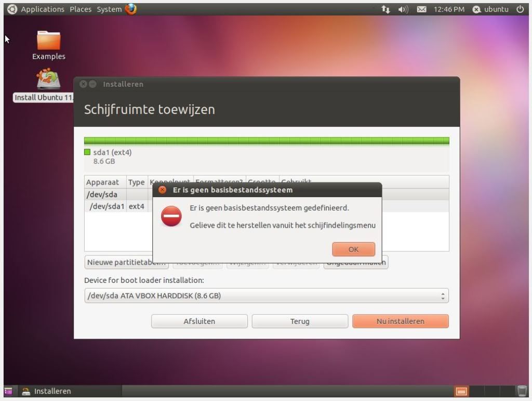Open the Trash in bottom panel

[522, 391]
